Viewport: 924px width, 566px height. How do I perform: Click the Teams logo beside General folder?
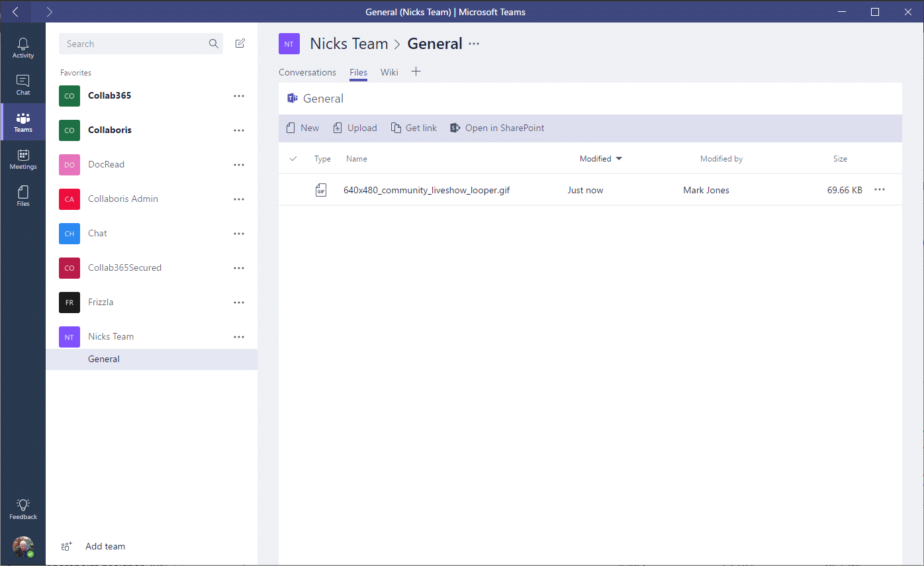tap(292, 98)
